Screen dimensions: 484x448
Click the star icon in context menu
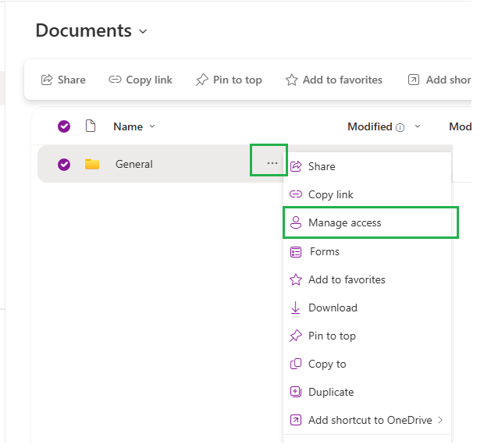[296, 279]
